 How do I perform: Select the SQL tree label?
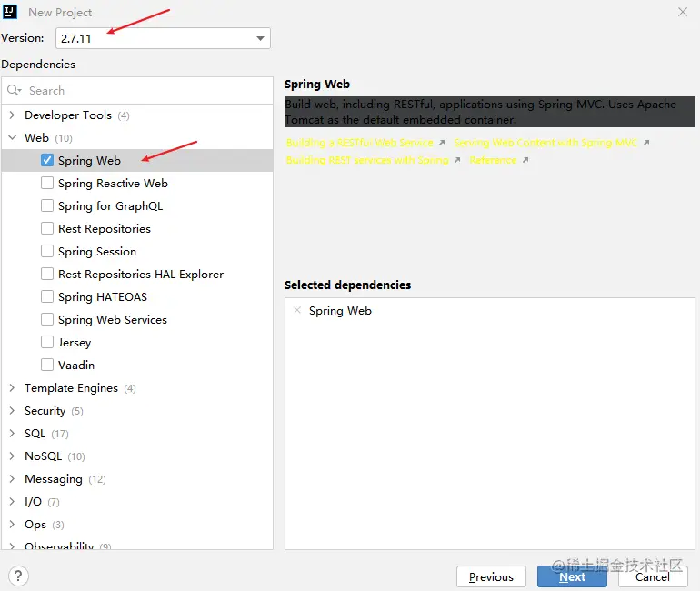[x=35, y=434]
